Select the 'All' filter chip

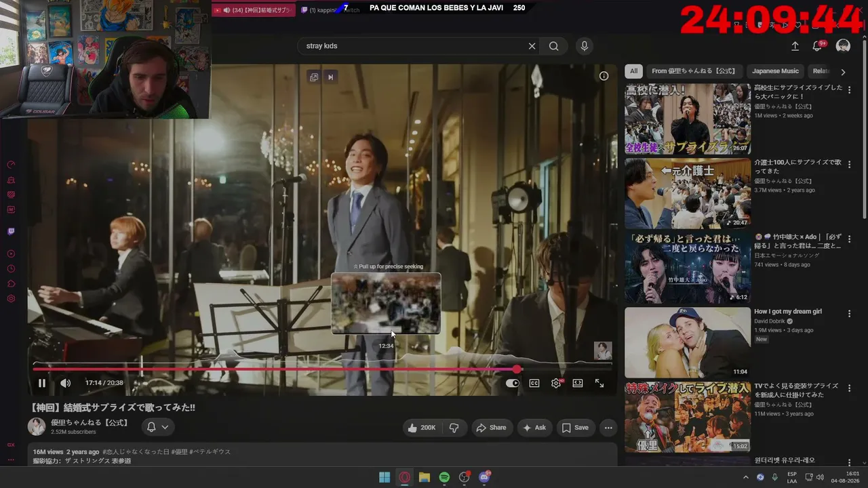pos(633,71)
